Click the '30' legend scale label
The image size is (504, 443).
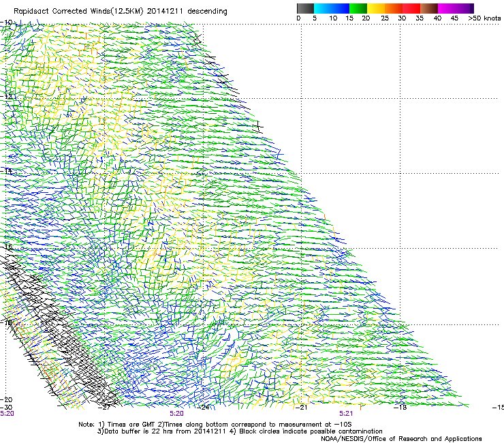402,18
